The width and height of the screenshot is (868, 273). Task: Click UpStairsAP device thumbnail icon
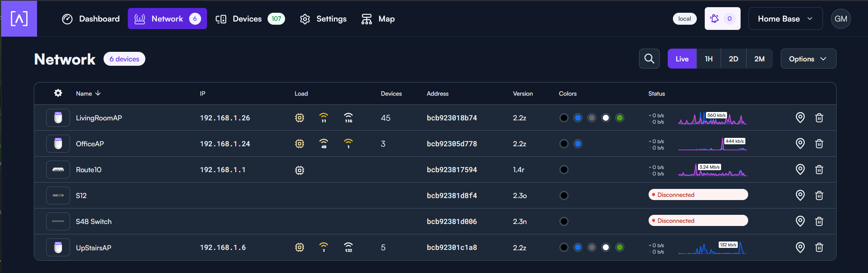(58, 247)
